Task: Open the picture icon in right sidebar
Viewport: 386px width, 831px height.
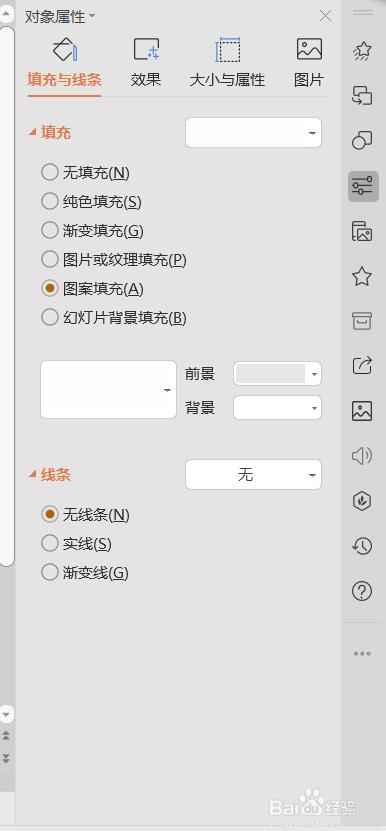Action: 362,411
